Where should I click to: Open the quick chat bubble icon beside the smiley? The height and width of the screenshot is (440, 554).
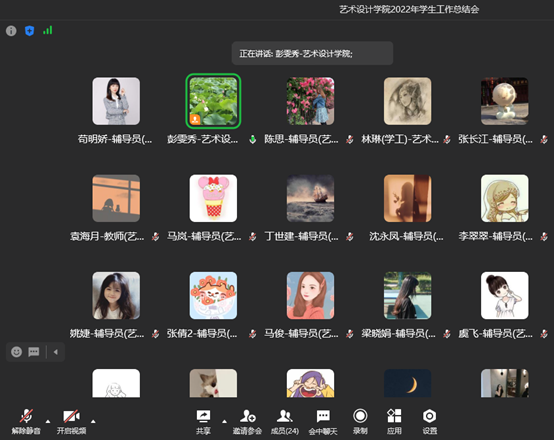point(34,352)
